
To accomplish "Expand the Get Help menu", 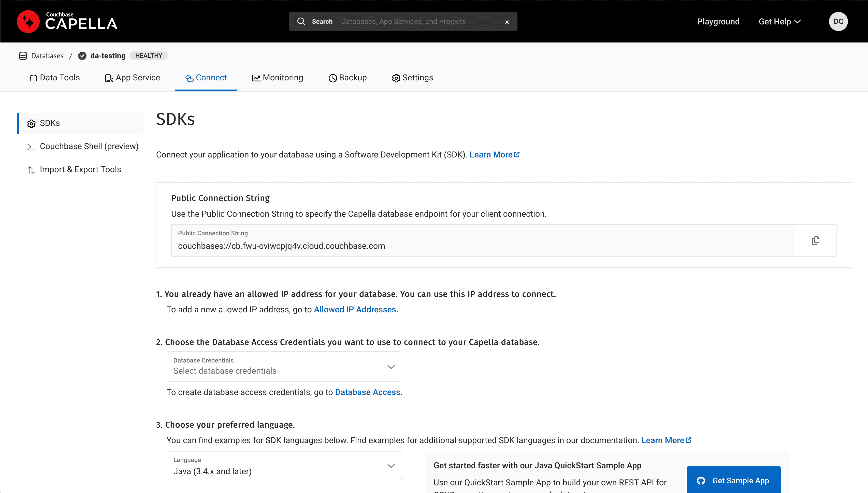I will [x=779, y=21].
